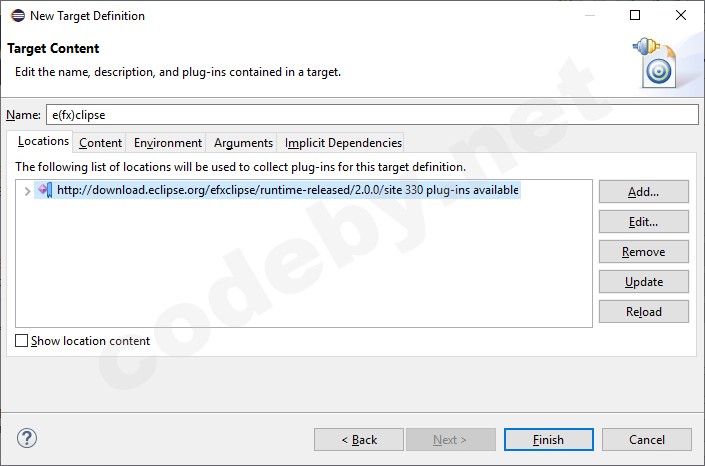The width and height of the screenshot is (705, 466).
Task: Click Finish to complete the wizard
Action: [x=548, y=440]
